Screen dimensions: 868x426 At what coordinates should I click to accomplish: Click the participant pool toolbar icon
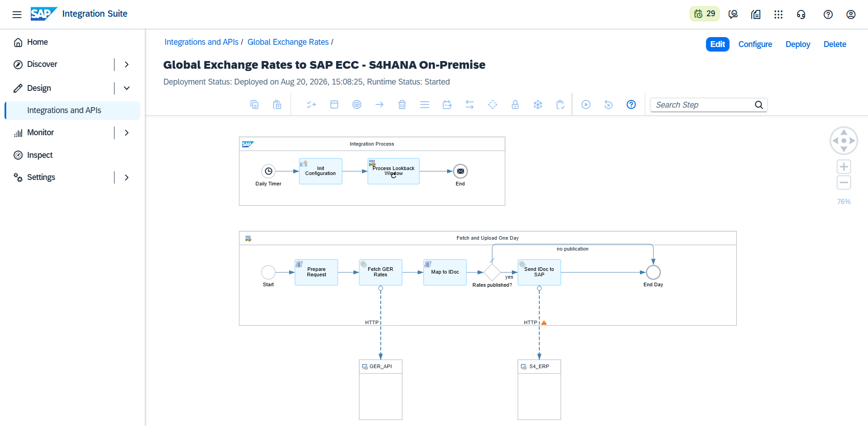pyautogui.click(x=334, y=104)
